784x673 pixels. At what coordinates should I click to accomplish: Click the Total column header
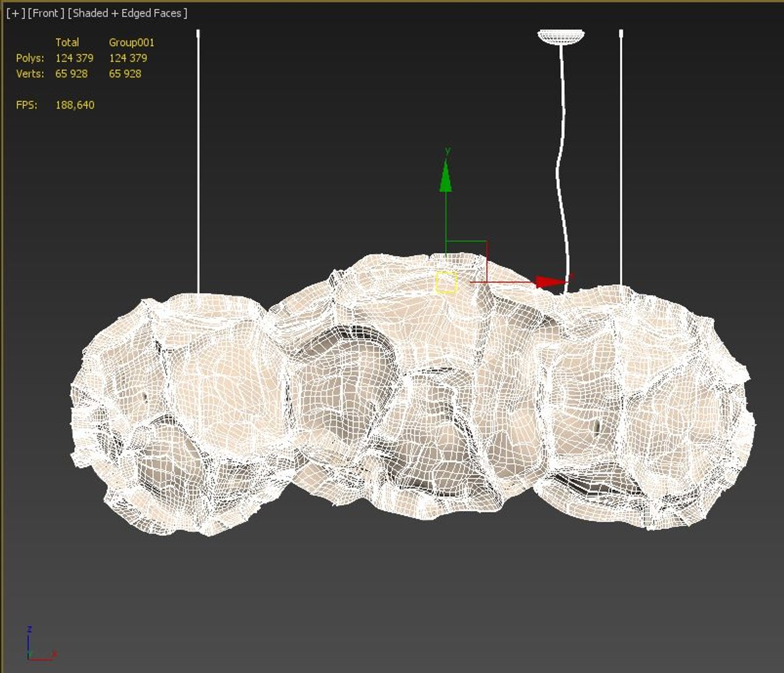67,42
